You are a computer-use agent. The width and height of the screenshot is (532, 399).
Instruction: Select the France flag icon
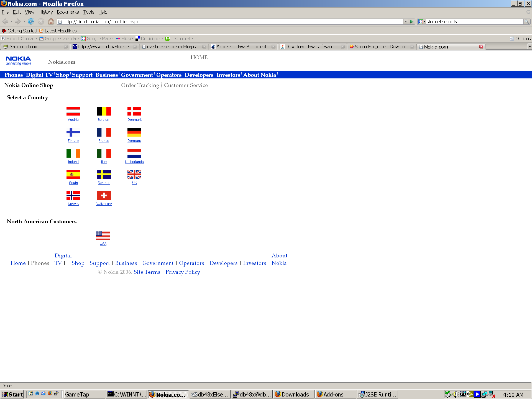click(x=104, y=132)
